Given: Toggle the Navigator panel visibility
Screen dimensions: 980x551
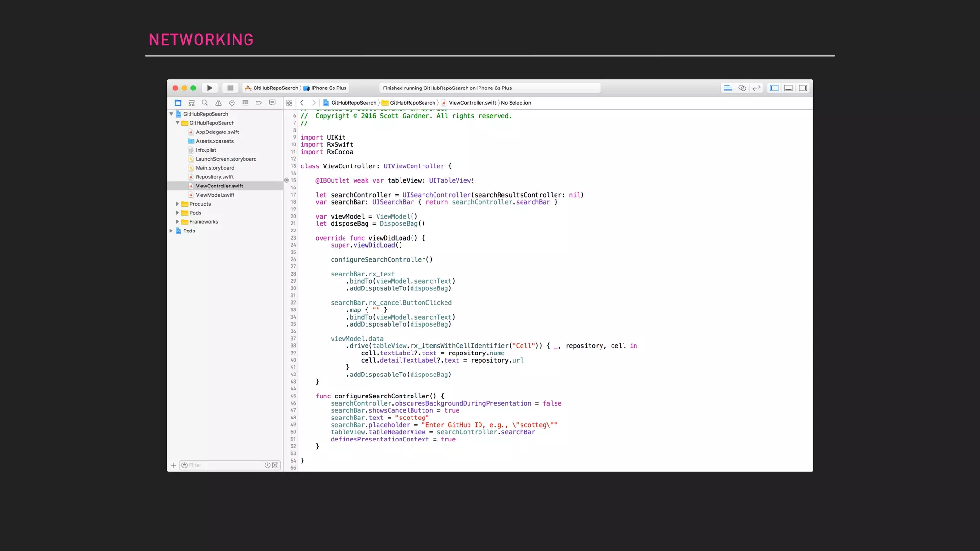Looking at the screenshot, I should pos(774,88).
